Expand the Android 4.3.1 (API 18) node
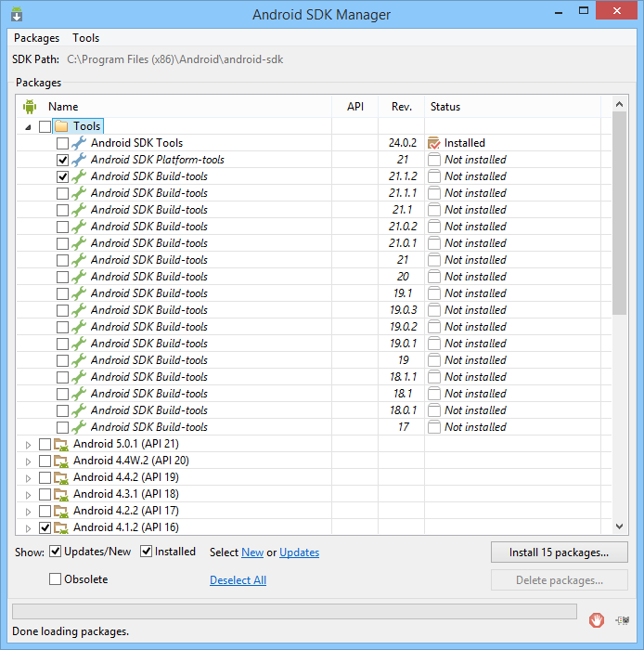 28,495
